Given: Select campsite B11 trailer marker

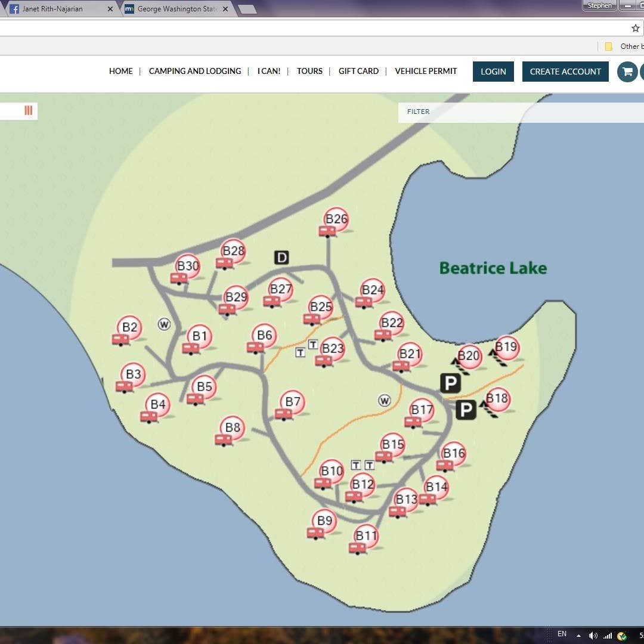Looking at the screenshot, I should (x=364, y=539).
